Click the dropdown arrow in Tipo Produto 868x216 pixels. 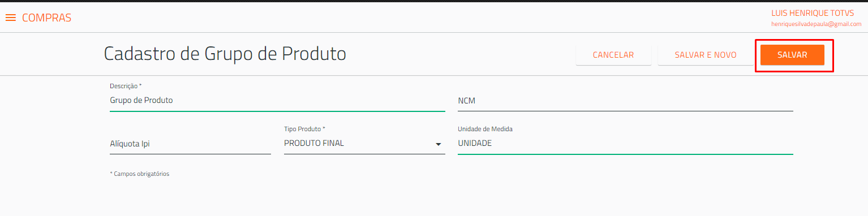[x=438, y=144]
